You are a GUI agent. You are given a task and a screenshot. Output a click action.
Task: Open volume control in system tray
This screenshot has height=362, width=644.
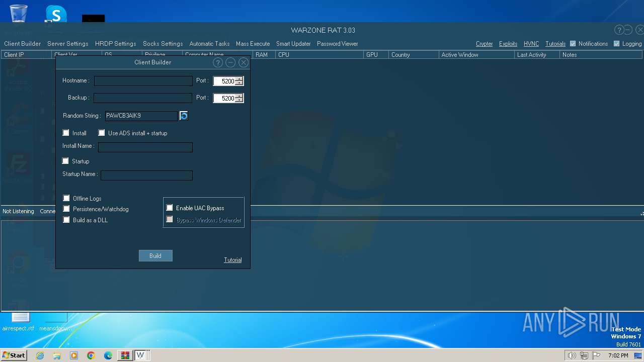tap(572, 355)
